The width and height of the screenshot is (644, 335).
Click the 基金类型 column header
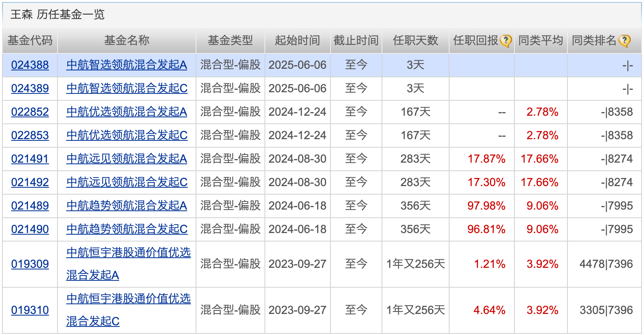(x=230, y=40)
